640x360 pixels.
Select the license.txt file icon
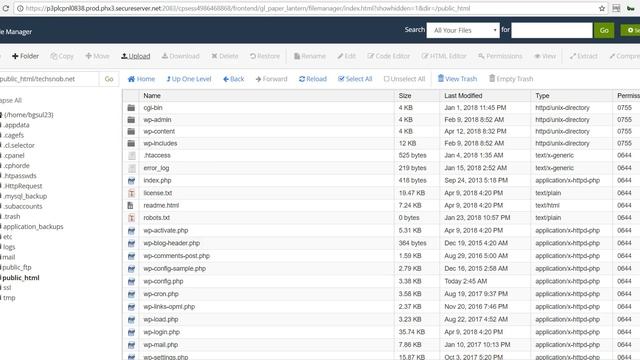[131, 193]
